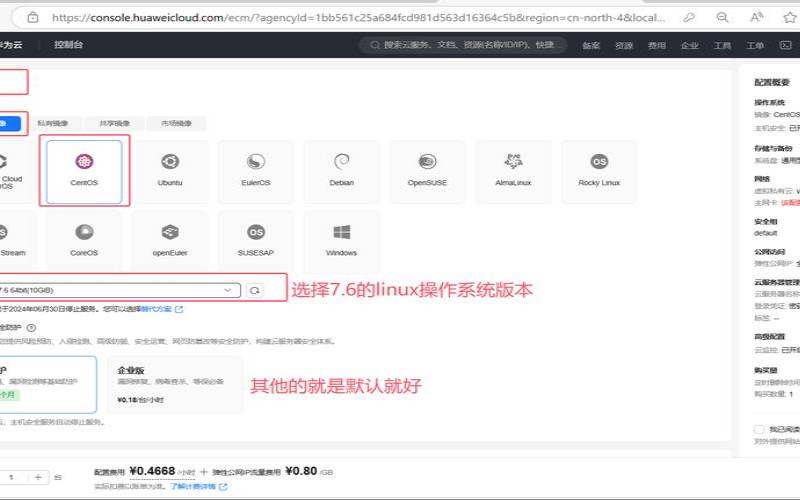Switch to the 私有镜像 tab
Screen dimensions: 800x500
tap(53, 124)
